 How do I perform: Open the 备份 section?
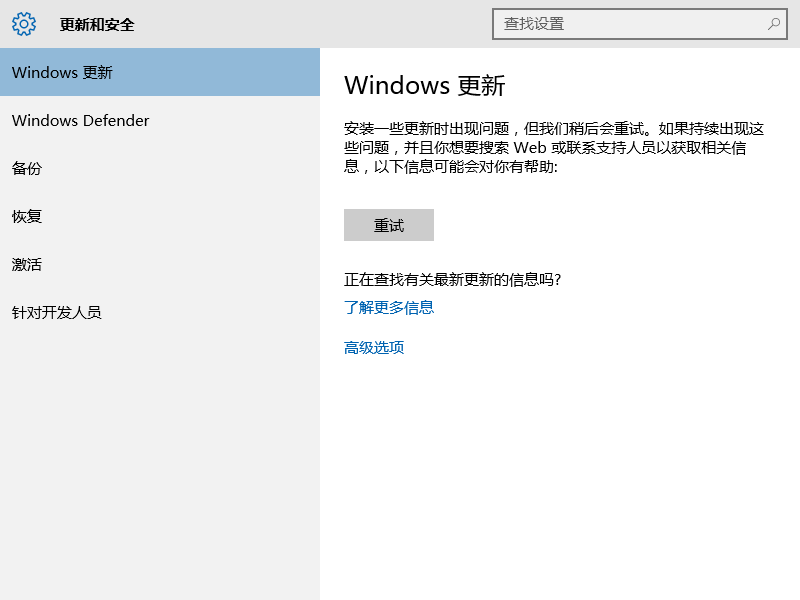click(160, 168)
